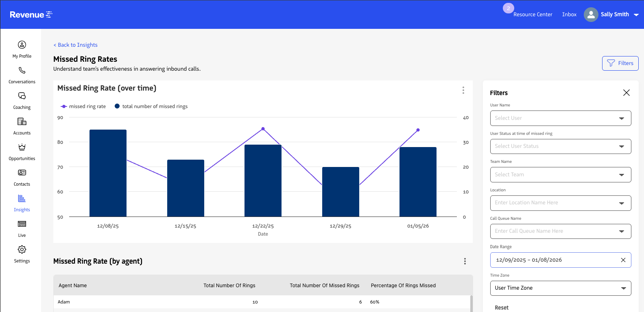Open Settings gear icon
The image size is (644, 312).
22,249
